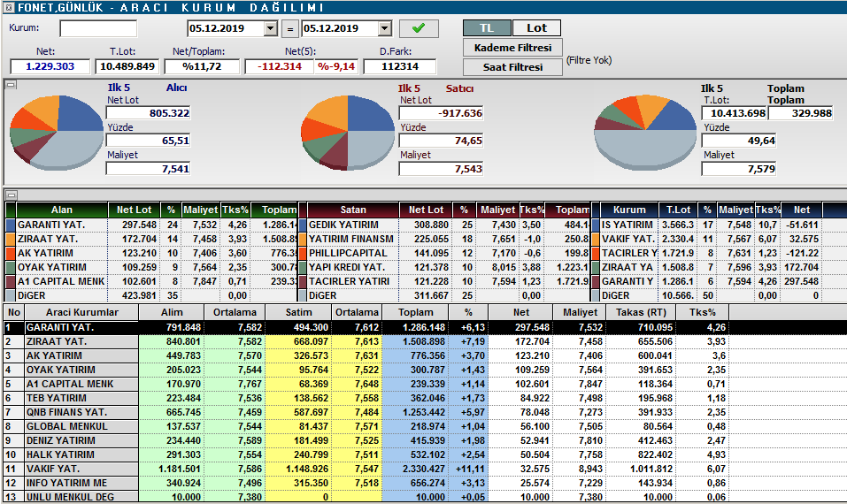The image size is (847, 504).
Task: Click the green checkmark confirm button
Action: [419, 28]
